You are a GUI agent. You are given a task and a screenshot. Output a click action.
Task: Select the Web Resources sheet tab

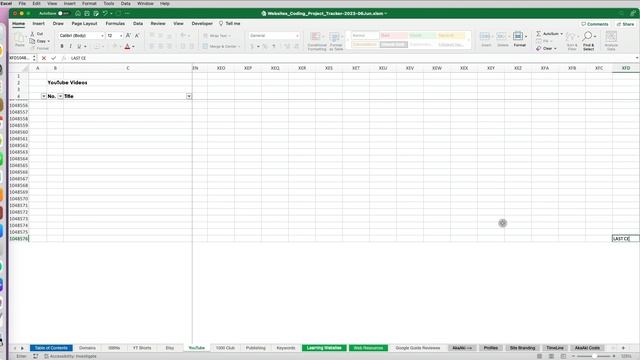tap(368, 348)
